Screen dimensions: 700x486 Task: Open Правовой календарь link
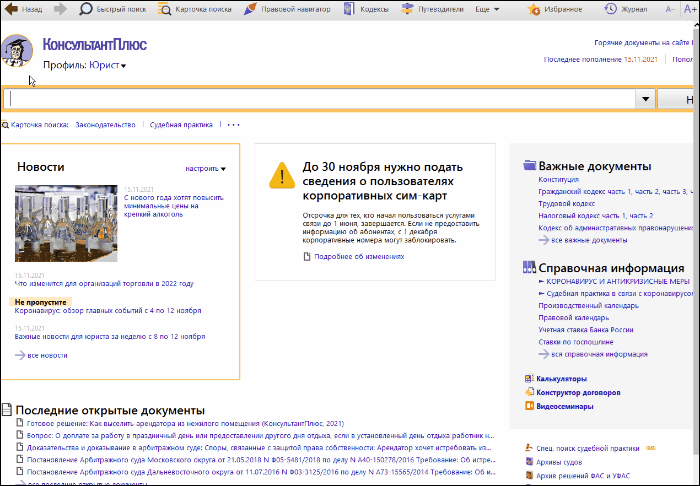click(574, 318)
